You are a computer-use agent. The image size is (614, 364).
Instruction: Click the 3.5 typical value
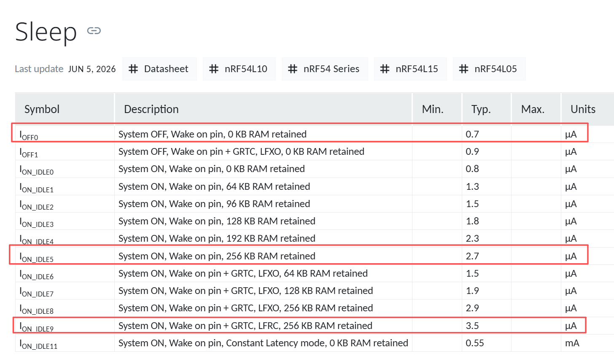(472, 326)
